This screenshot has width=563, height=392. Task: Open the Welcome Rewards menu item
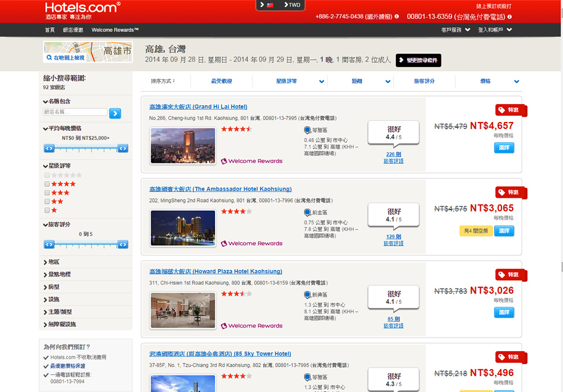coord(115,30)
